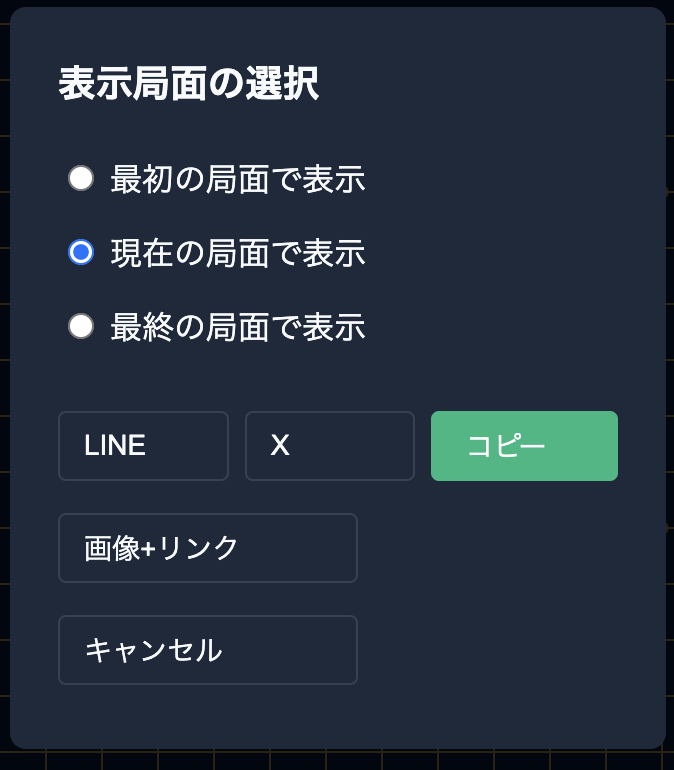This screenshot has height=770, width=674.
Task: Choose to display the final position
Action: coord(81,326)
